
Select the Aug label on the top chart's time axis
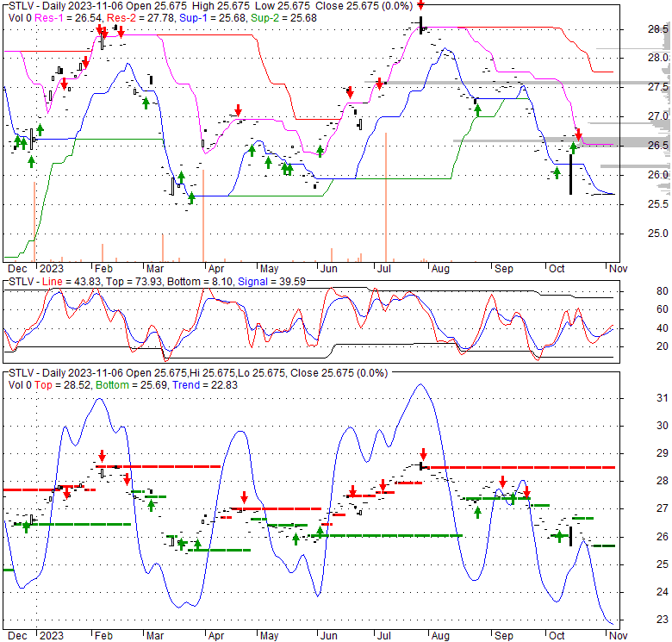click(440, 269)
